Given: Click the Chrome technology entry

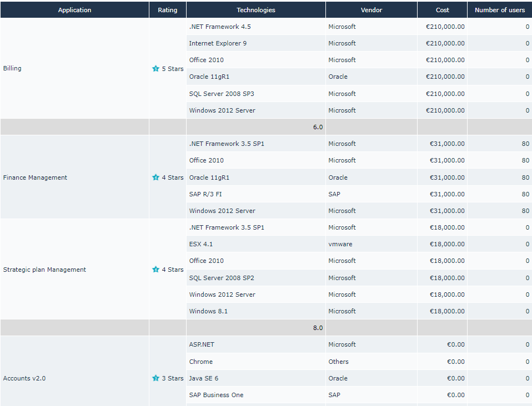Looking at the screenshot, I should 200,362.
